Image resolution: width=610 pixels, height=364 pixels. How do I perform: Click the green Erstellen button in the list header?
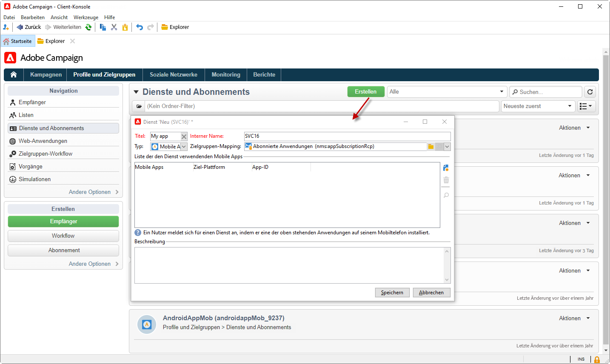coord(366,92)
